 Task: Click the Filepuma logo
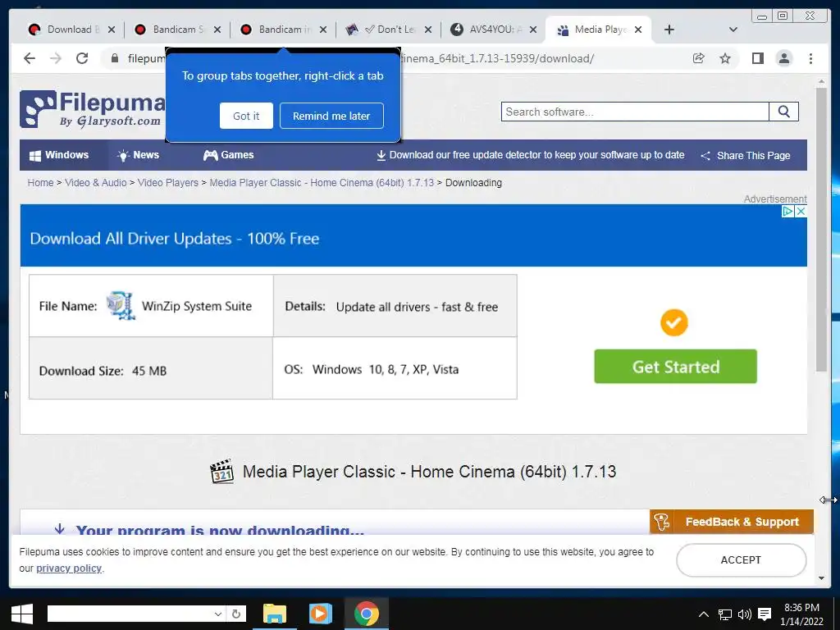pos(92,109)
